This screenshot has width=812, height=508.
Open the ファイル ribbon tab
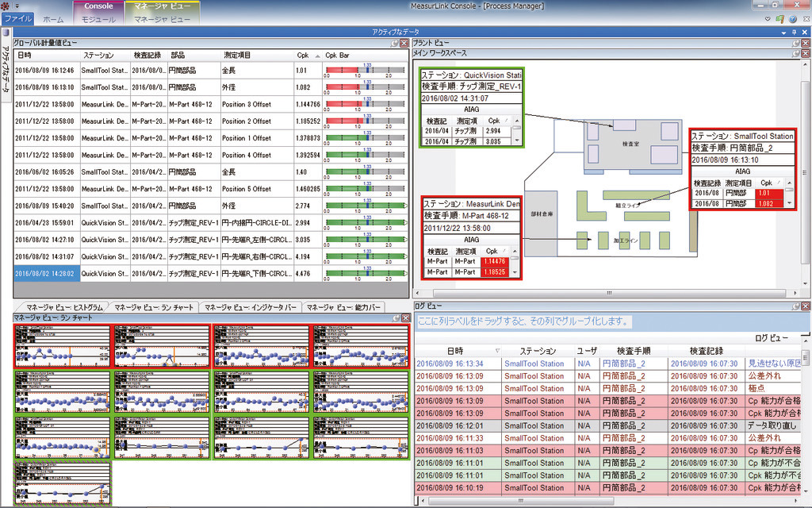18,19
